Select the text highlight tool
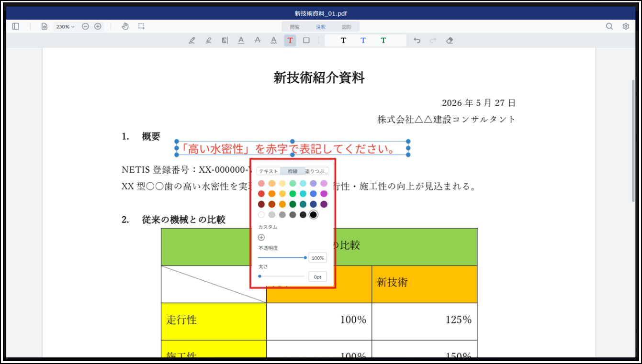The height and width of the screenshot is (364, 642). pos(225,41)
